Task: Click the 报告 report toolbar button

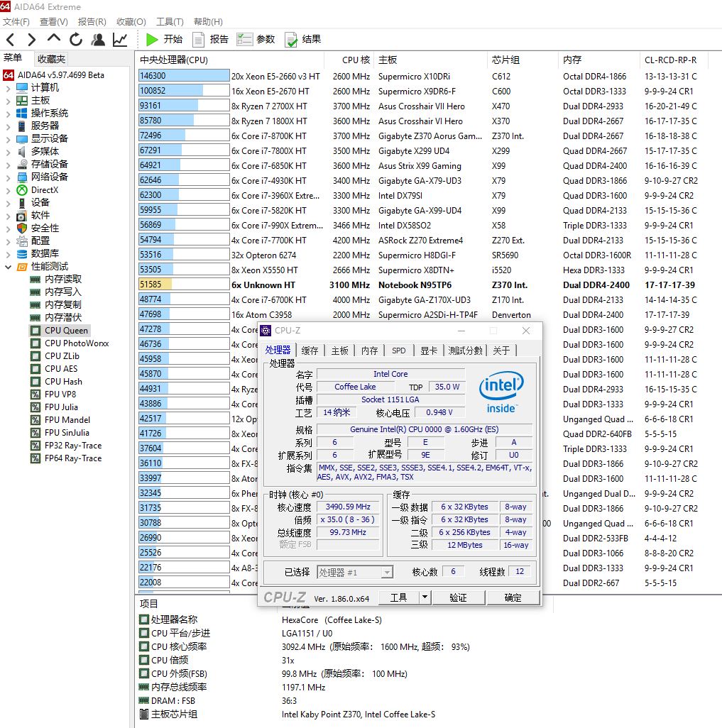Action: click(210, 40)
